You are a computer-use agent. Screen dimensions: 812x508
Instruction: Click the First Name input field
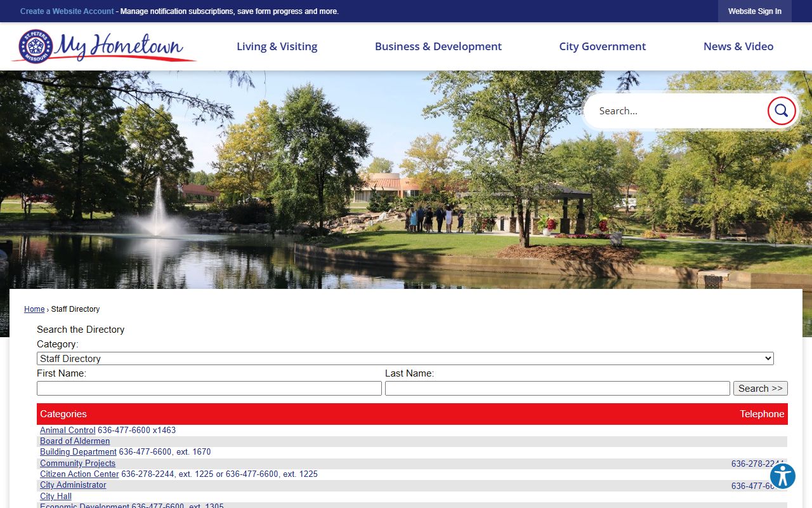[x=209, y=388]
